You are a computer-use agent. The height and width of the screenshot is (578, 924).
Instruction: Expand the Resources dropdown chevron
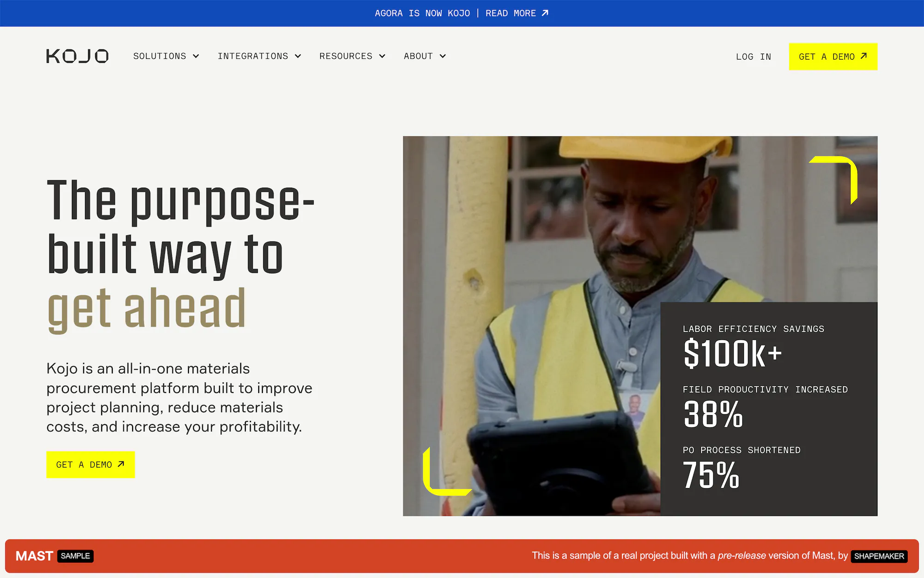click(382, 56)
